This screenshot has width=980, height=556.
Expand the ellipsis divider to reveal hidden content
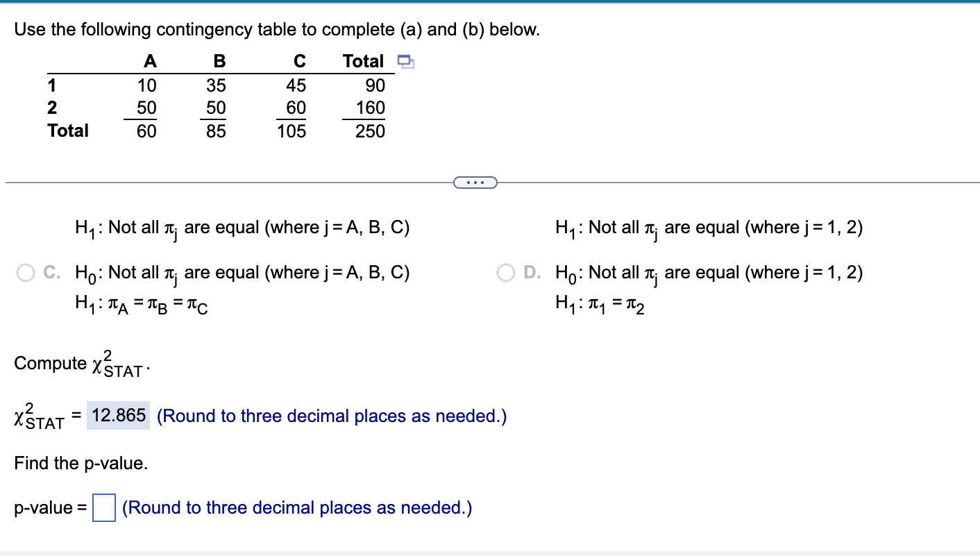coord(475,181)
